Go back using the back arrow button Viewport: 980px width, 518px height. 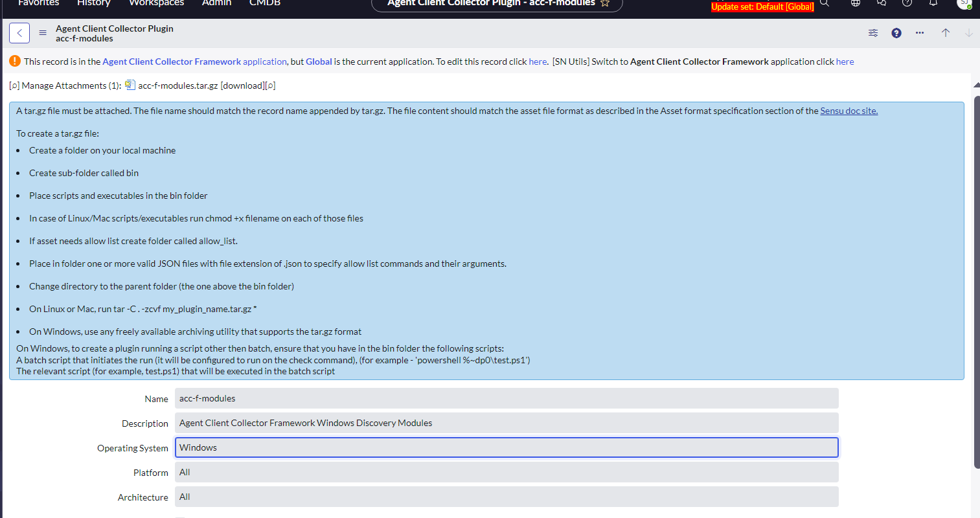19,33
